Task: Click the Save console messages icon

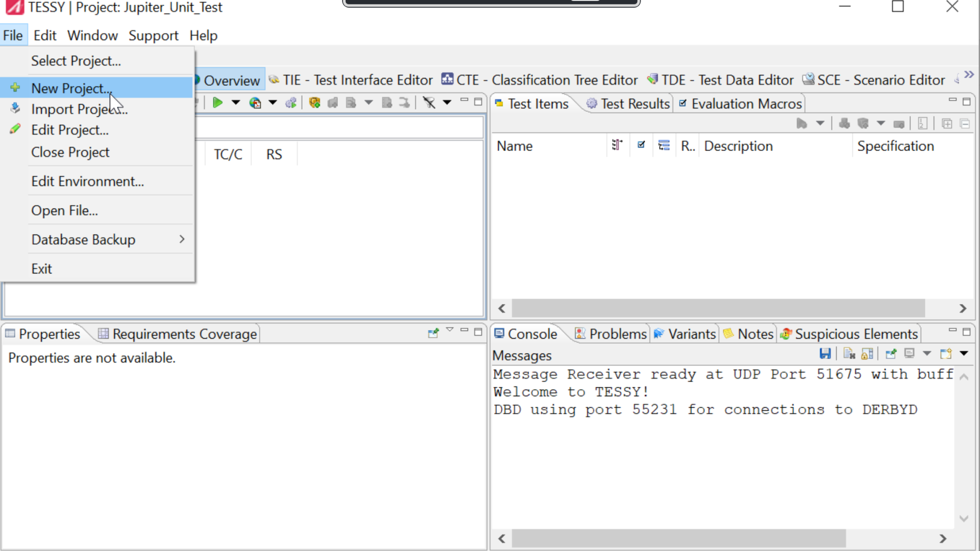Action: (825, 353)
